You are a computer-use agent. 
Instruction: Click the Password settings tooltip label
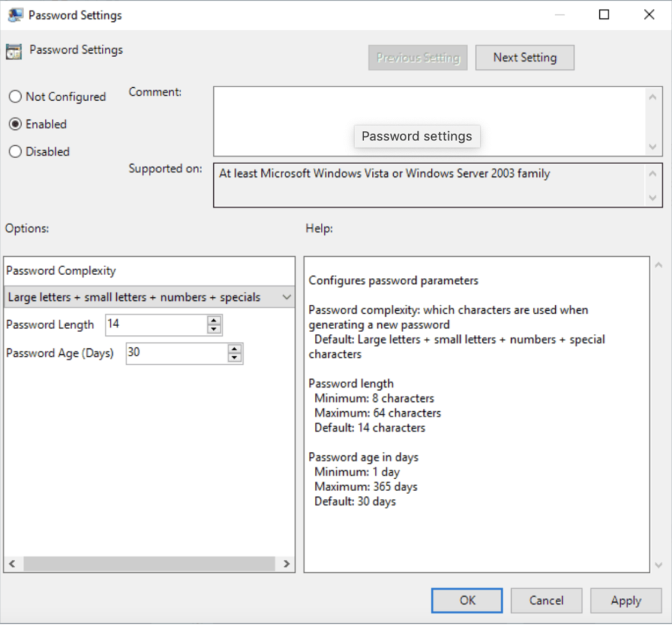tap(417, 136)
